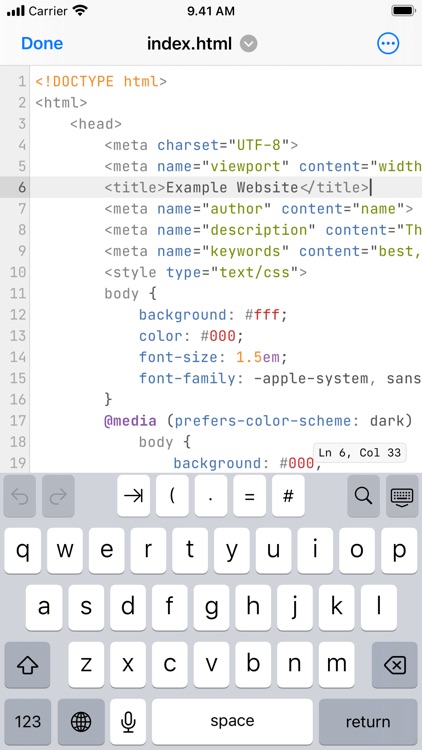Tap the h key
The width and height of the screenshot is (422, 750).
(x=253, y=607)
